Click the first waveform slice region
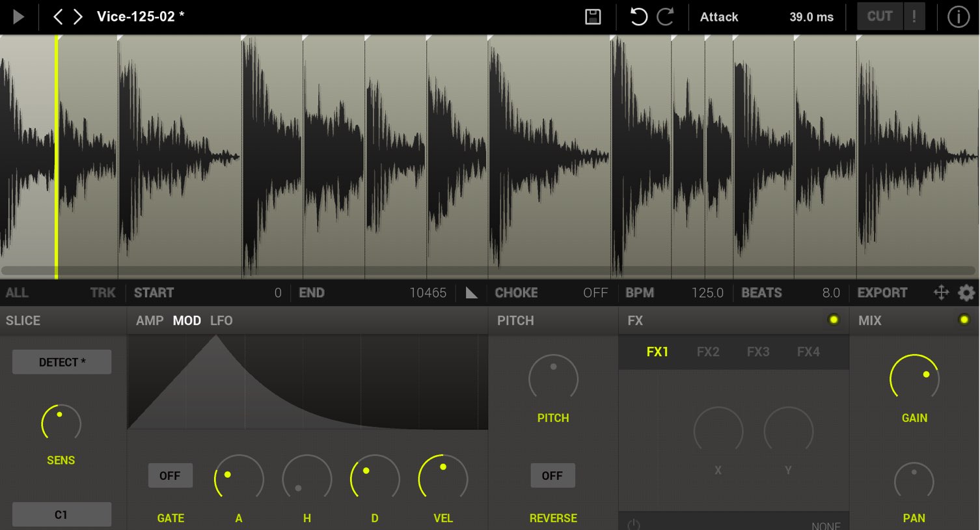 pyautogui.click(x=27, y=156)
